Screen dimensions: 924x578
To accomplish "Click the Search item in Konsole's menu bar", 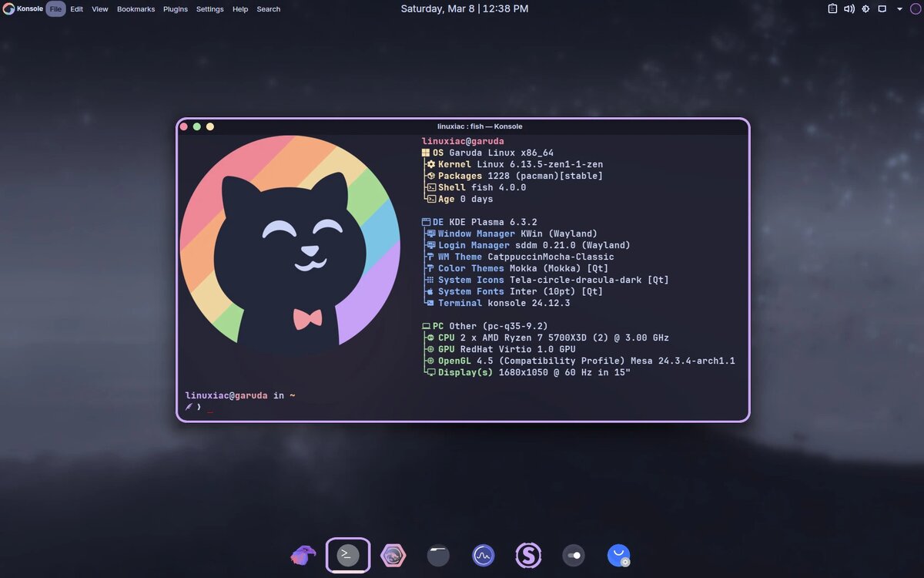I will pyautogui.click(x=268, y=8).
